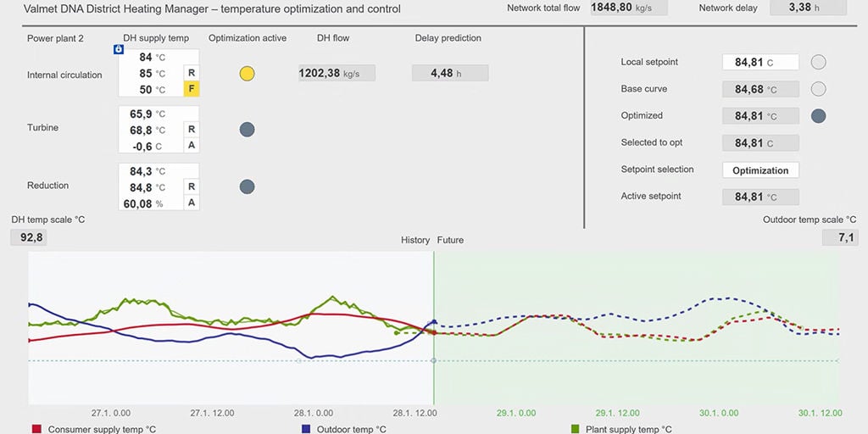Screen dimensions: 868x434
Task: Click the yellow F mode button
Action: pyautogui.click(x=192, y=88)
